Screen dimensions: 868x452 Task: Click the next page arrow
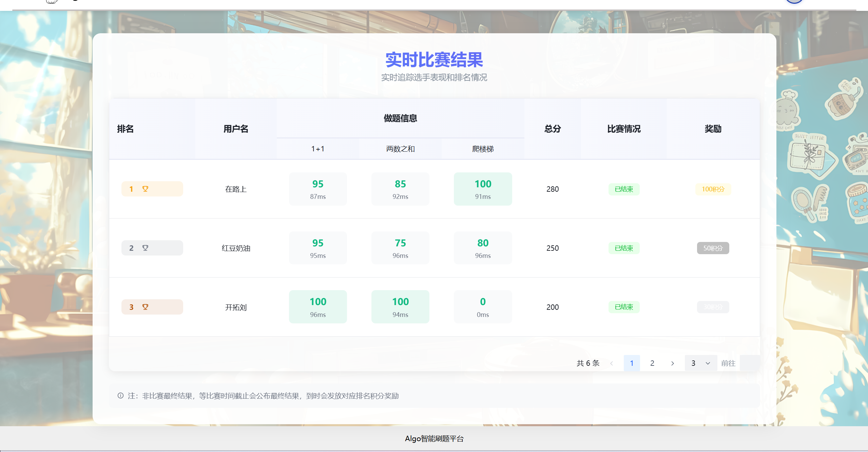673,363
